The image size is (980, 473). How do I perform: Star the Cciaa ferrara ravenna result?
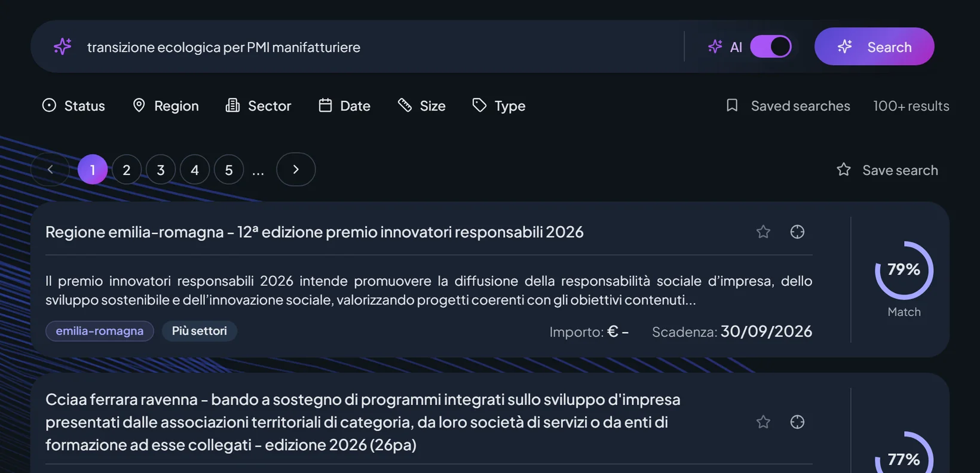tap(763, 422)
